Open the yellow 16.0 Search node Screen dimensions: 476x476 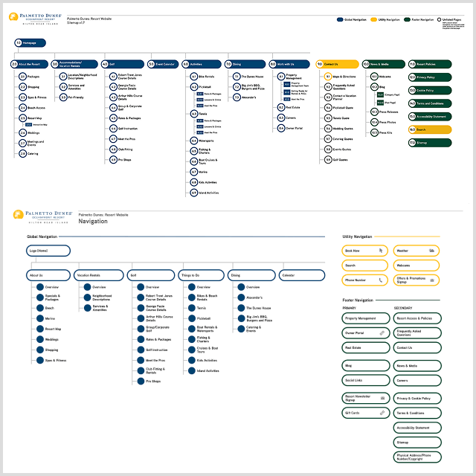[430, 129]
